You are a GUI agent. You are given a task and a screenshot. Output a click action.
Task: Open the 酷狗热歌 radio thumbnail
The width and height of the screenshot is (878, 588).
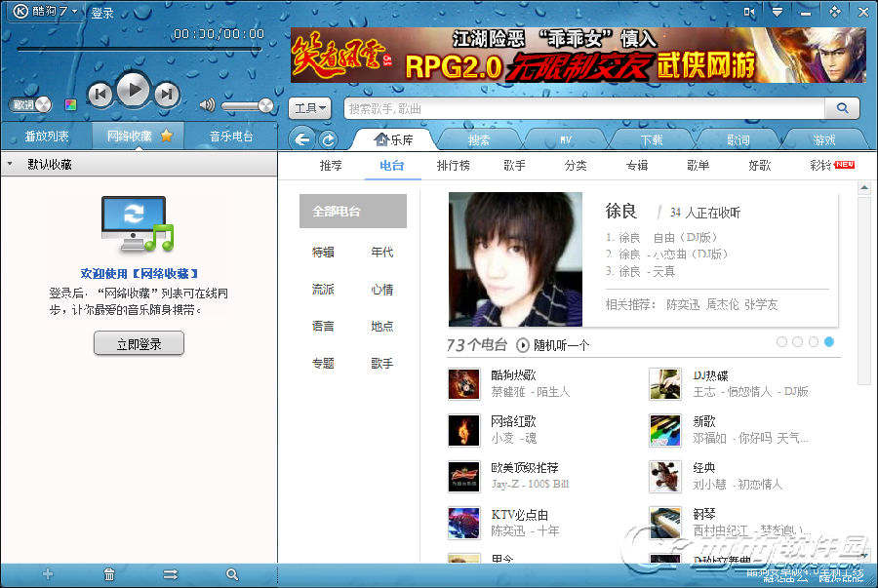click(462, 384)
